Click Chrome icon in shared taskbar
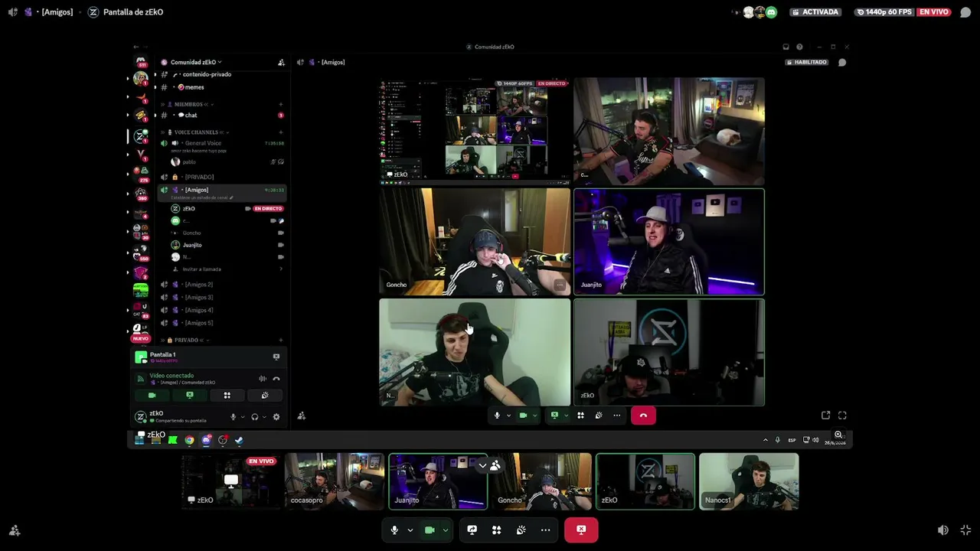The width and height of the screenshot is (980, 551). click(189, 440)
